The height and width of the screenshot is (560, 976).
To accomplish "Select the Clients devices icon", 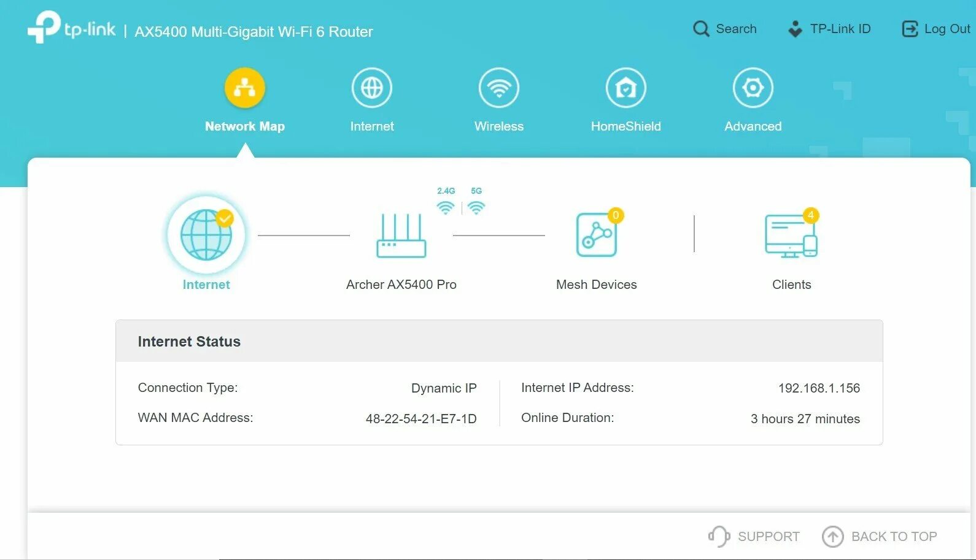I will tap(791, 236).
